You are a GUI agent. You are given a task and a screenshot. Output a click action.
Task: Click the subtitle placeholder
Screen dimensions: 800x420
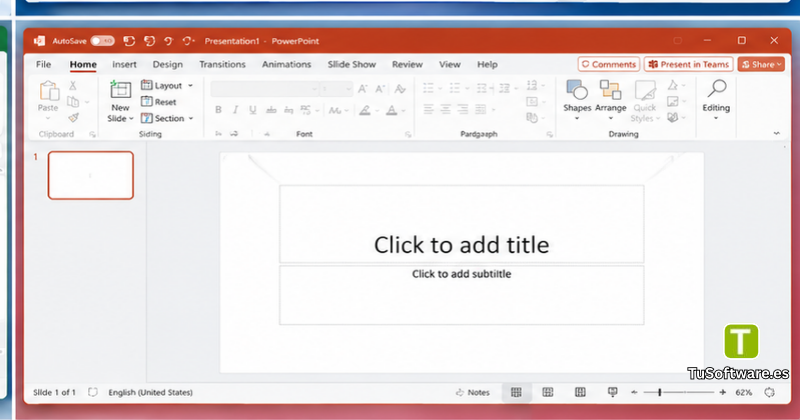[x=461, y=295]
